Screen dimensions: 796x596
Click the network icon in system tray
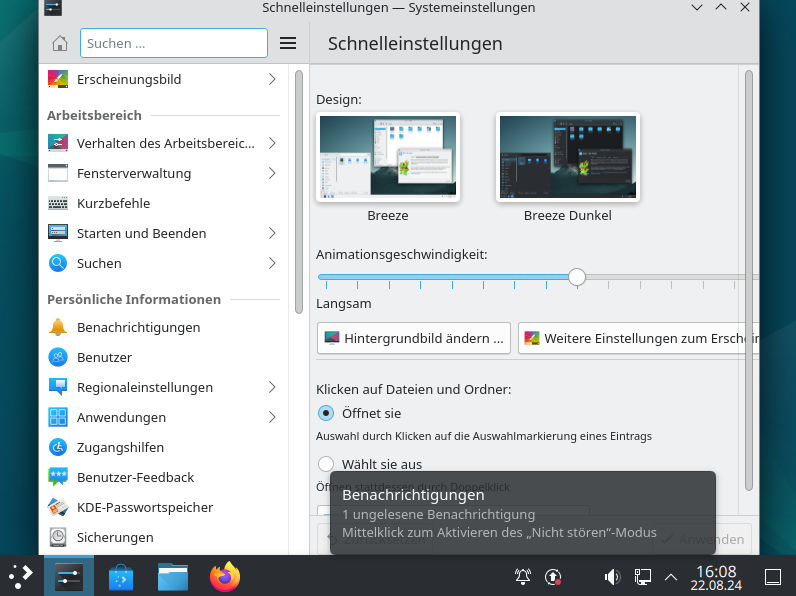(642, 577)
